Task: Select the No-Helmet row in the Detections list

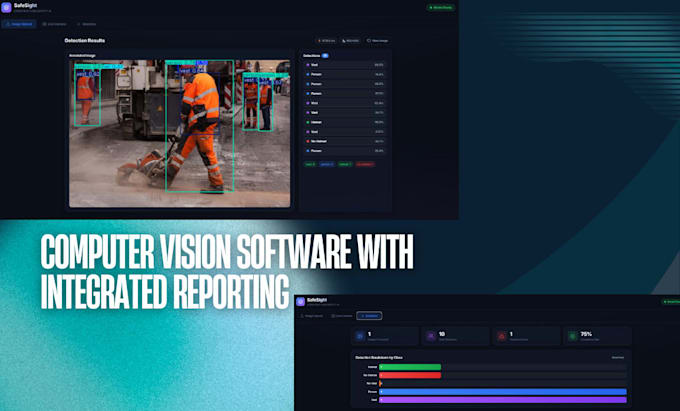Action: (x=345, y=141)
